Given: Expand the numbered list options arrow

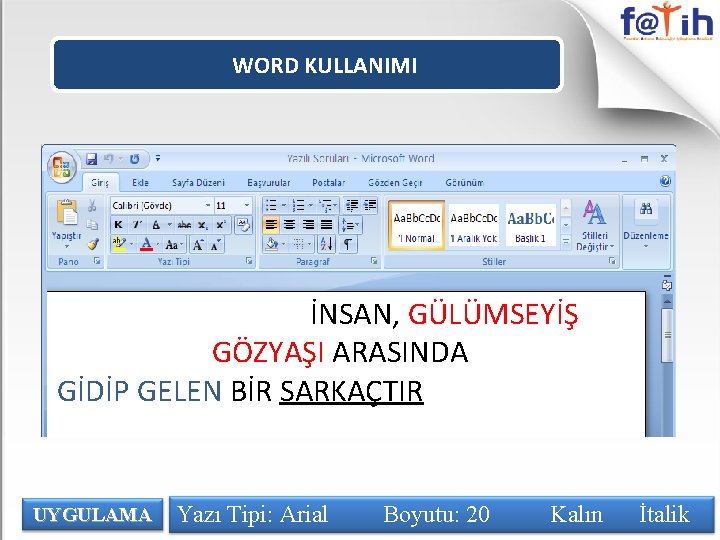Looking at the screenshot, I should (x=311, y=205).
